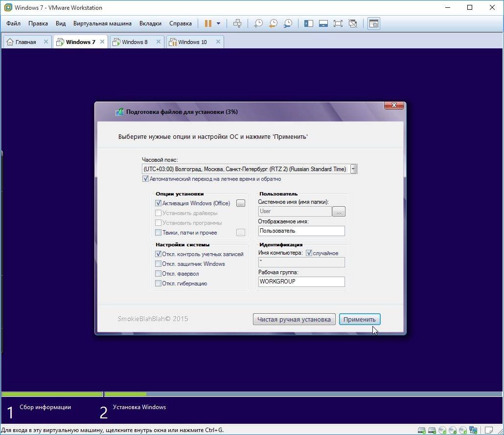The width and height of the screenshot is (504, 435).
Task: Click the Рабочая группа WORKGROUP field
Action: click(301, 282)
